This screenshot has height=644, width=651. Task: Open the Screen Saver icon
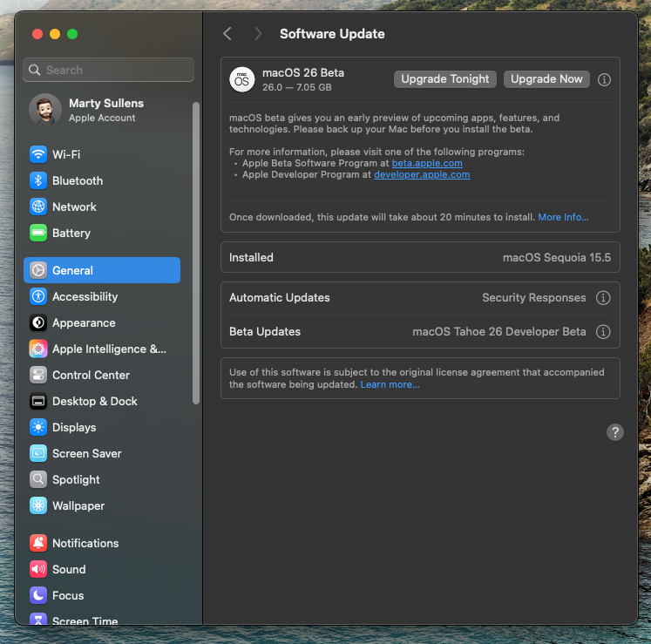38,453
